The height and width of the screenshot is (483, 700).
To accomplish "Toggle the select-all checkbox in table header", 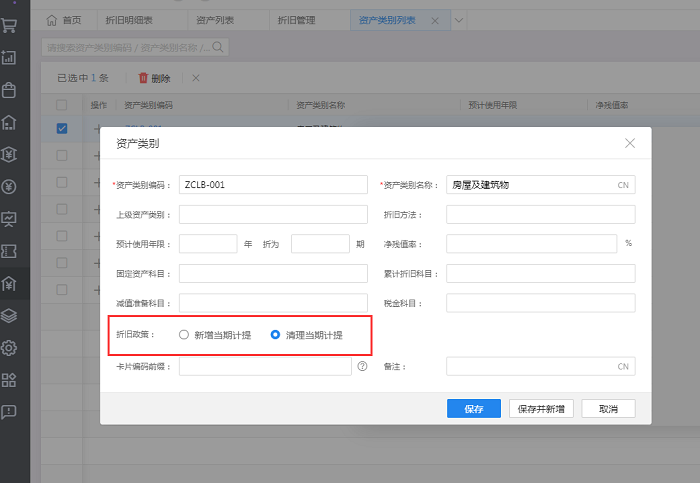I will [x=62, y=105].
